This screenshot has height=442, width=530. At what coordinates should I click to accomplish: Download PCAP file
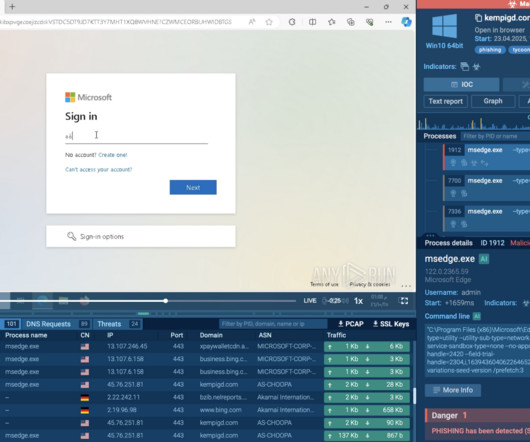pos(351,324)
